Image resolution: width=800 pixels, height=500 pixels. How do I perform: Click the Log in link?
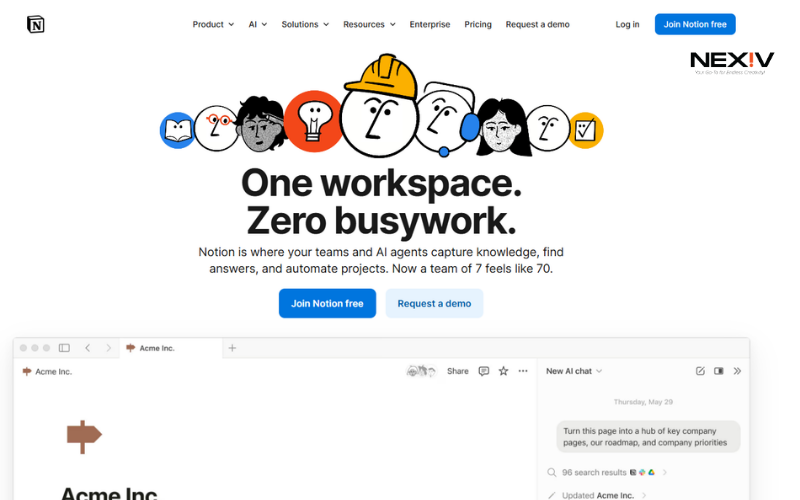627,24
